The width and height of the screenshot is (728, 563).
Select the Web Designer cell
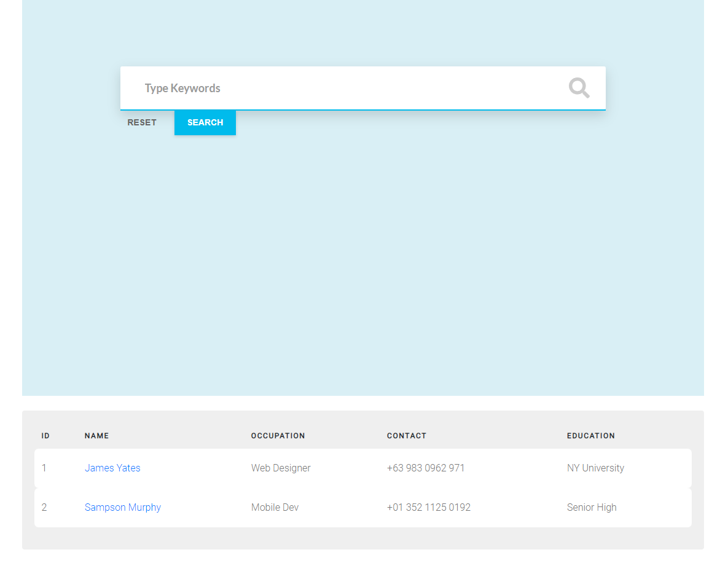click(281, 468)
